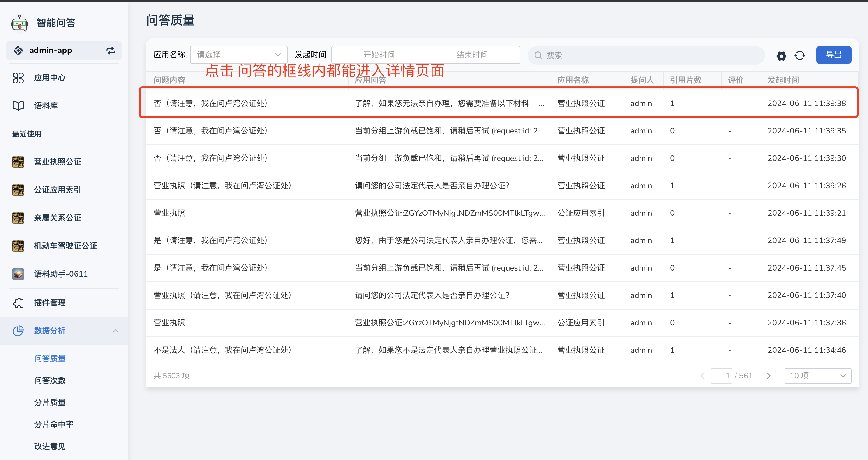Open 应用中心 via its grid icon
868x460 pixels.
click(x=18, y=78)
